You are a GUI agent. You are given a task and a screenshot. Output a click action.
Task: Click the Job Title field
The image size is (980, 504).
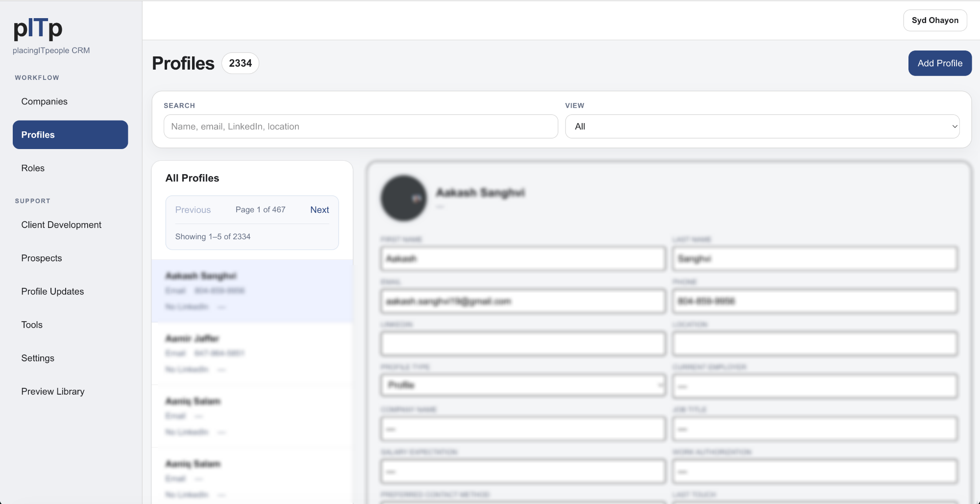coord(815,429)
